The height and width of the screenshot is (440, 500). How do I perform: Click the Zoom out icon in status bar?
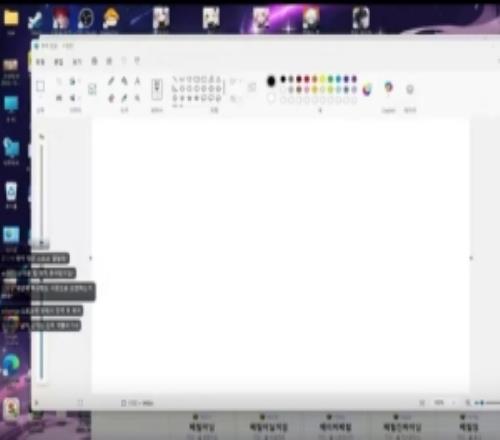coord(468,403)
